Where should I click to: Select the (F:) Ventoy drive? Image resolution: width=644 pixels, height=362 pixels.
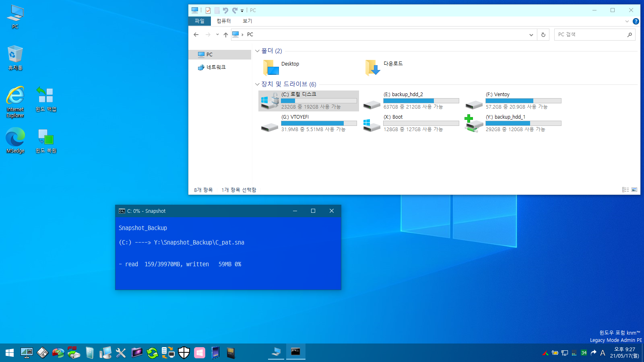tap(513, 101)
